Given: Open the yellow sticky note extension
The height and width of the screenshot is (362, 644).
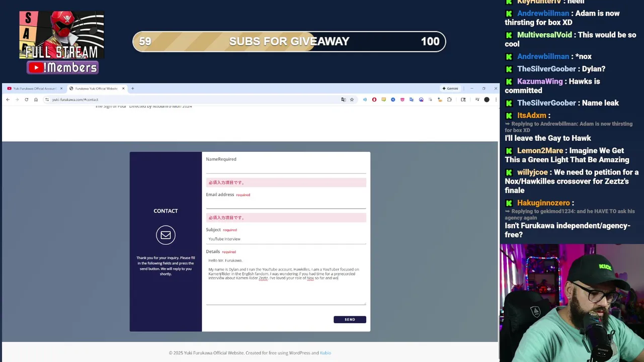Looking at the screenshot, I should pyautogui.click(x=383, y=100).
